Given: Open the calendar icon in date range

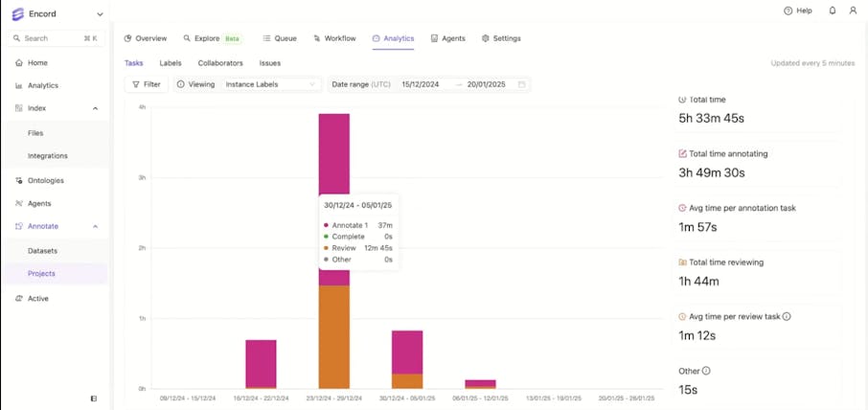Looking at the screenshot, I should point(522,84).
